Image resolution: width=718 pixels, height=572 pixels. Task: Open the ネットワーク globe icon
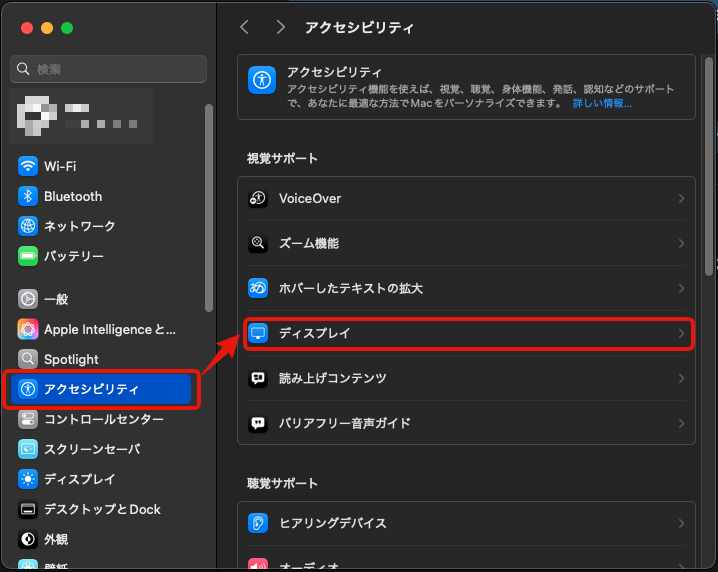click(28, 226)
